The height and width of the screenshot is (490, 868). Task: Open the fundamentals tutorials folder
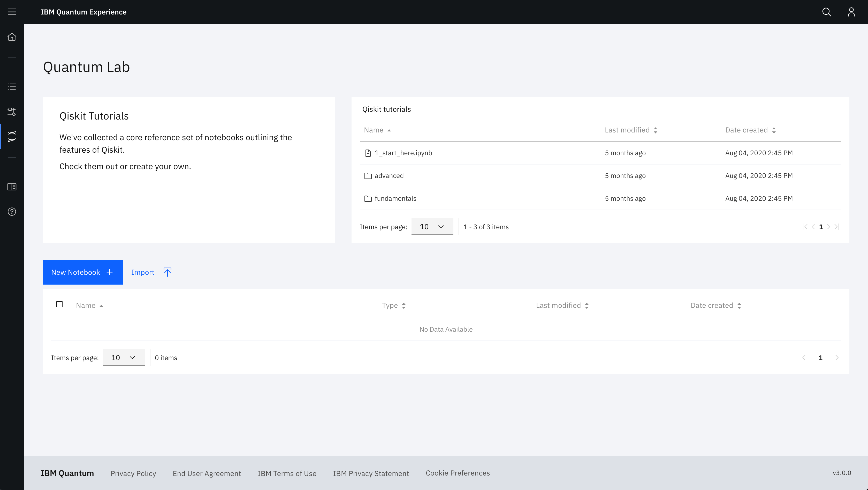tap(395, 199)
